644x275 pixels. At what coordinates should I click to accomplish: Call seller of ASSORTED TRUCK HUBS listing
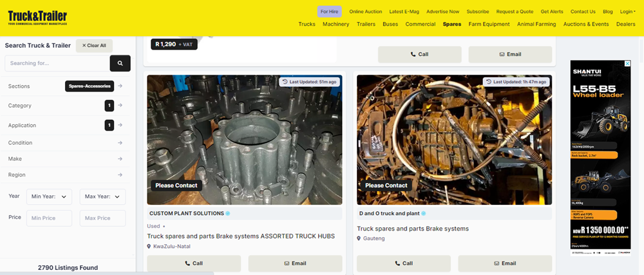tap(194, 263)
